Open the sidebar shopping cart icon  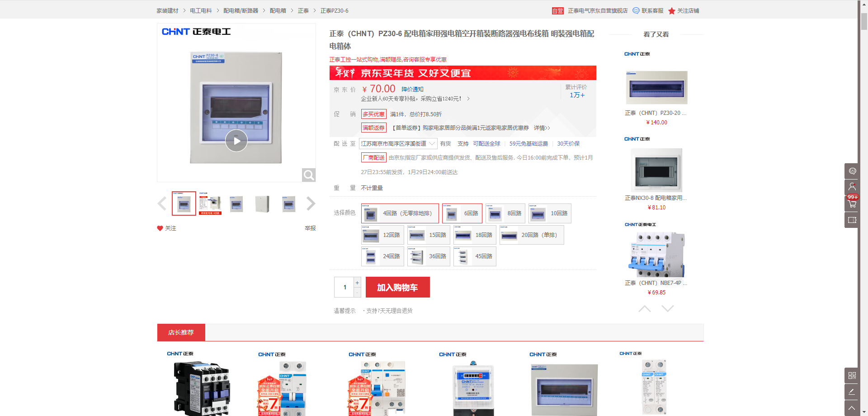(x=852, y=203)
